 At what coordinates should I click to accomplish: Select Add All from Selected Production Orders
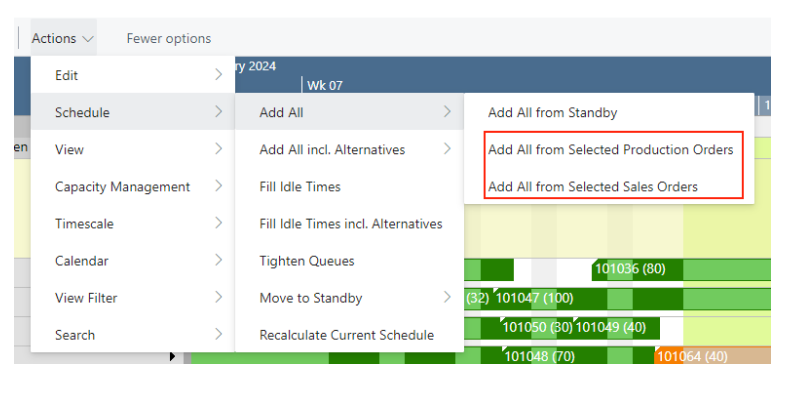(610, 150)
